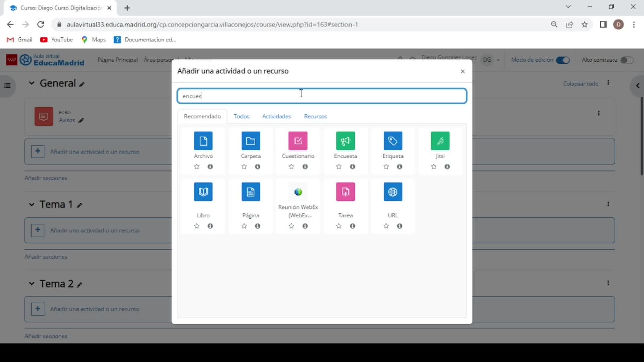Click the activity search input field
Viewport: 644px width, 362px height.
point(322,96)
